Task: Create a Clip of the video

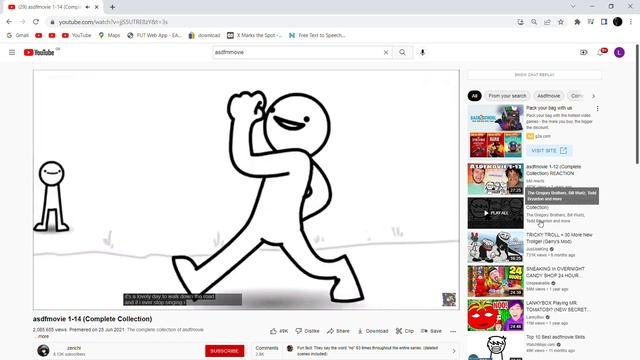Action: [x=404, y=331]
